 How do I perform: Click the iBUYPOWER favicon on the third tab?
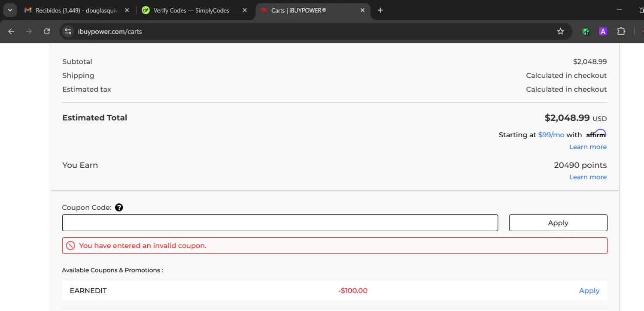pyautogui.click(x=264, y=10)
